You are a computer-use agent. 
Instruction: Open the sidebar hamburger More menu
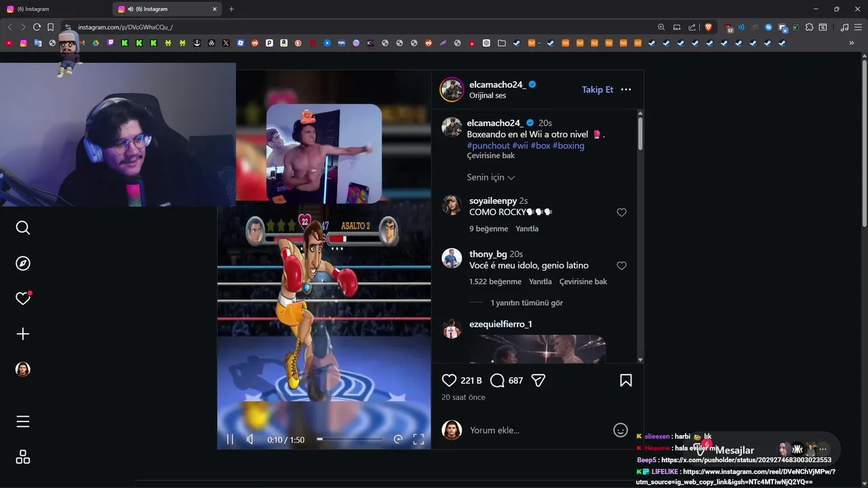tap(23, 422)
